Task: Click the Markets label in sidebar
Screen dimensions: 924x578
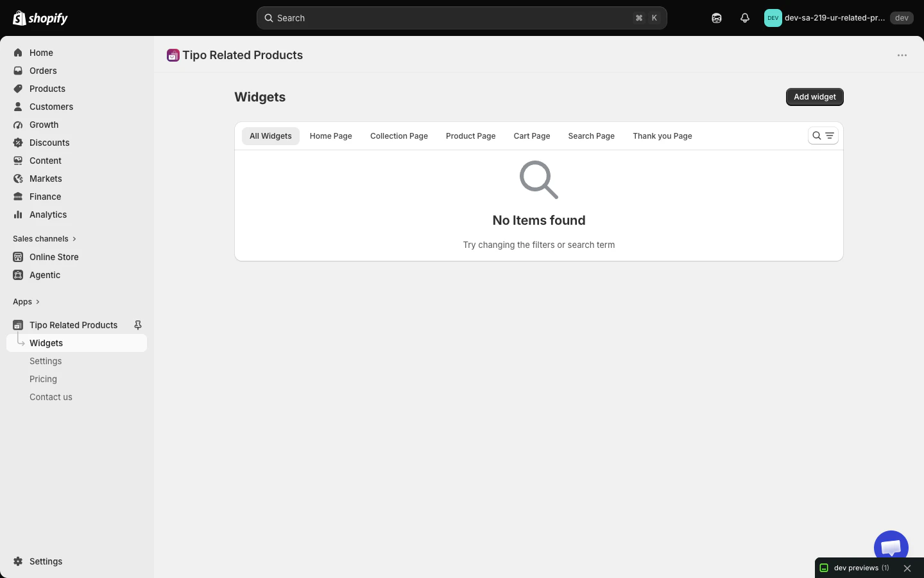Action: (46, 179)
